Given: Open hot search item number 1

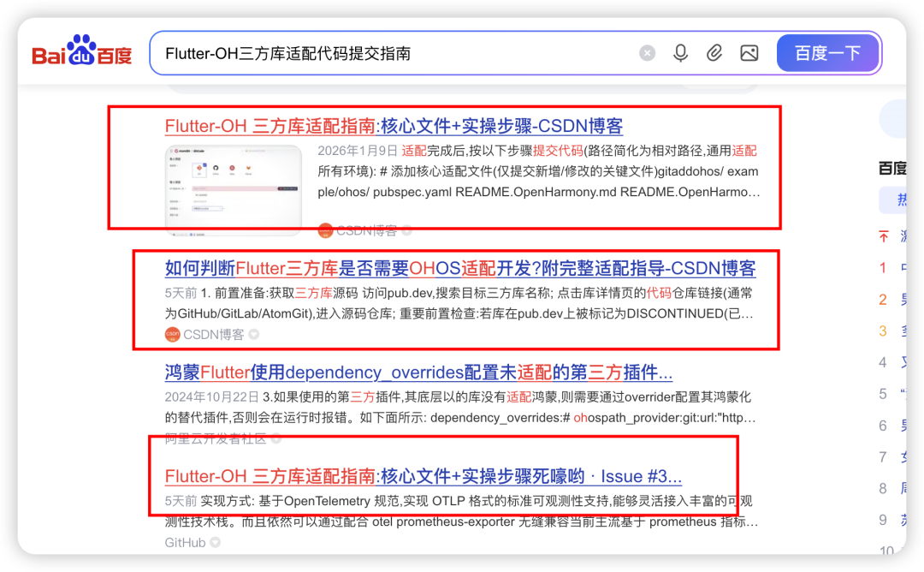Looking at the screenshot, I should click(x=892, y=268).
